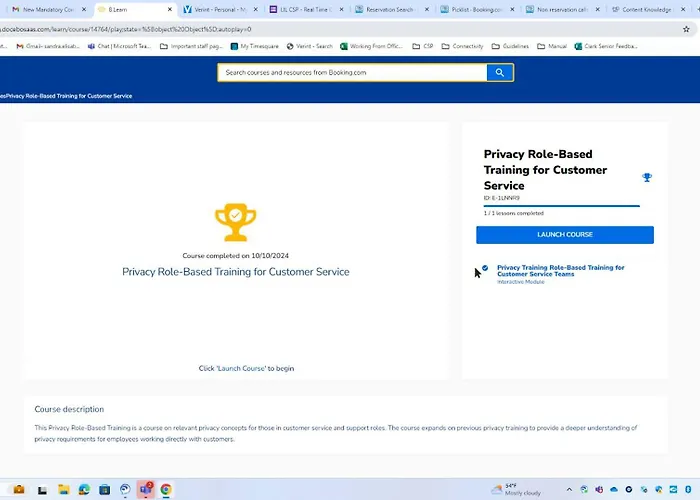Open the weather widget showing Mostly cloudy
Viewport: 700px width, 500px height.
pyautogui.click(x=514, y=490)
